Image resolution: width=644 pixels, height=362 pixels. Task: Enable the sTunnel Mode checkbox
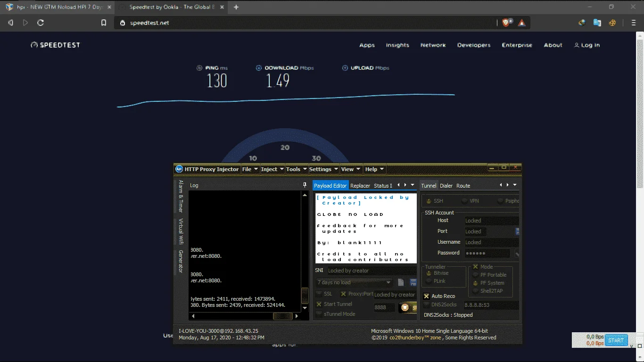point(319,314)
